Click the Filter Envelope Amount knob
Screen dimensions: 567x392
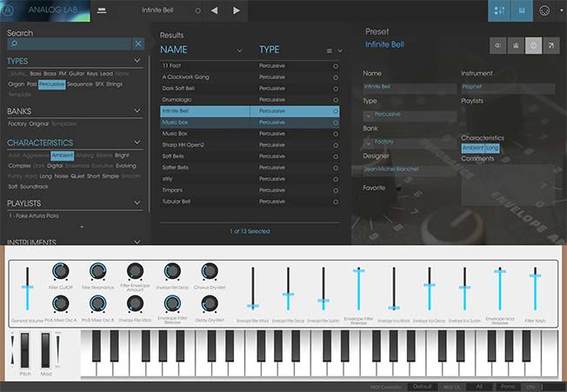pyautogui.click(x=135, y=271)
